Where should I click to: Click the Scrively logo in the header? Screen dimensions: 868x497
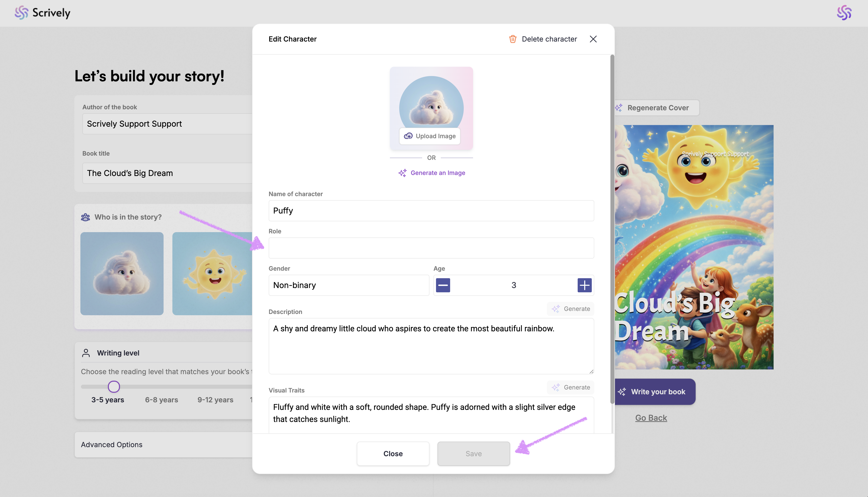[x=42, y=13]
